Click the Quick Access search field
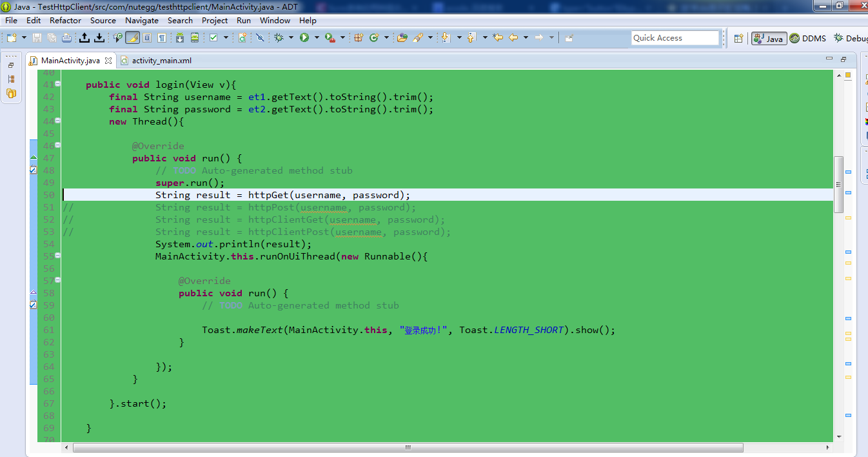Image resolution: width=868 pixels, height=457 pixels. [x=675, y=38]
